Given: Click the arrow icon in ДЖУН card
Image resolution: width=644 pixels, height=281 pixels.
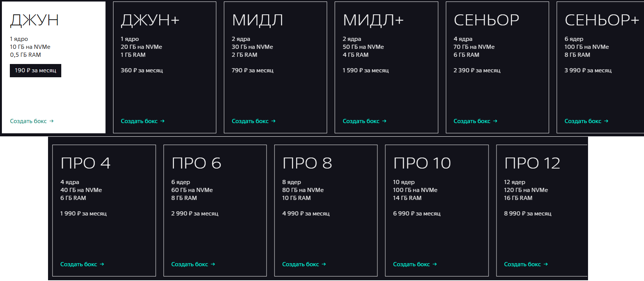Looking at the screenshot, I should point(51,121).
